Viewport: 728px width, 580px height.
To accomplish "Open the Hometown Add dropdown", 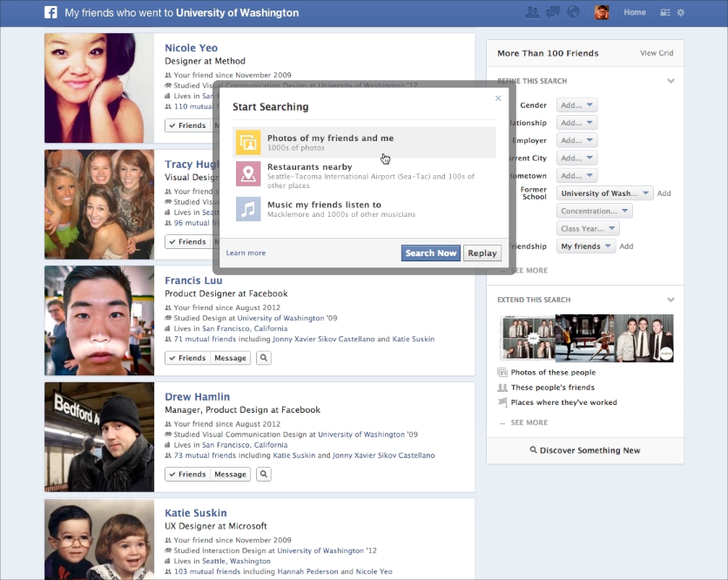I will pos(576,176).
